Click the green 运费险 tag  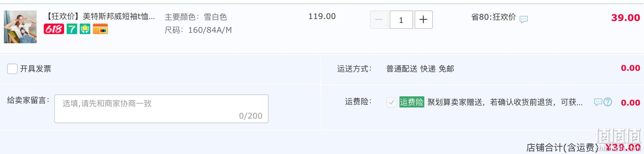point(412,102)
